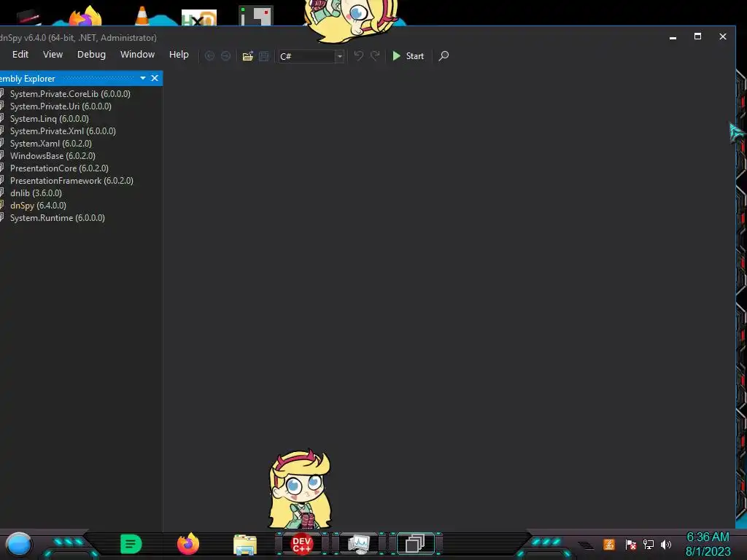Screen dimensions: 747x560
Task: Close the Assembly Explorer panel
Action: (x=155, y=78)
